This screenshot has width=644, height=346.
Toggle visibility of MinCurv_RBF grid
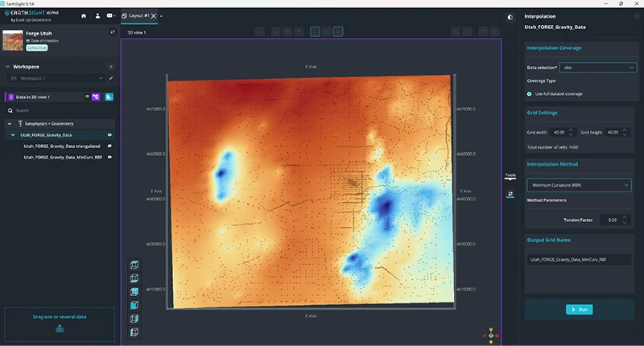pos(109,157)
